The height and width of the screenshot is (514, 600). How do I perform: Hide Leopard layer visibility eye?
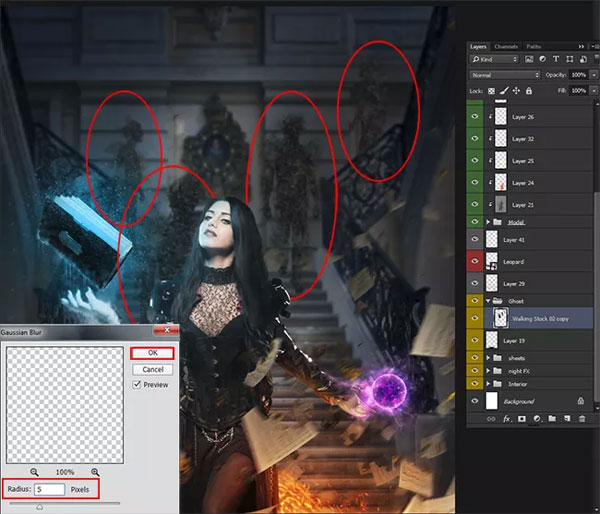475,261
